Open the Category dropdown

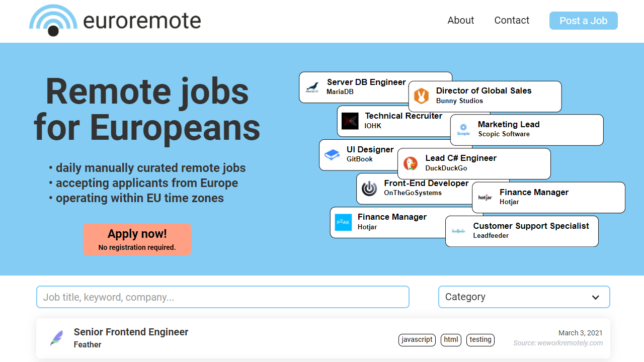[524, 297]
